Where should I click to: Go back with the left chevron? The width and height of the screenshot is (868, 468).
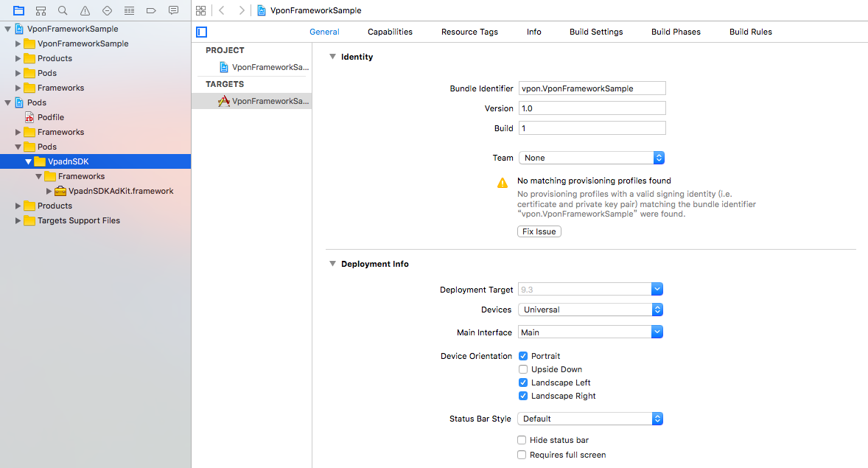pyautogui.click(x=222, y=10)
